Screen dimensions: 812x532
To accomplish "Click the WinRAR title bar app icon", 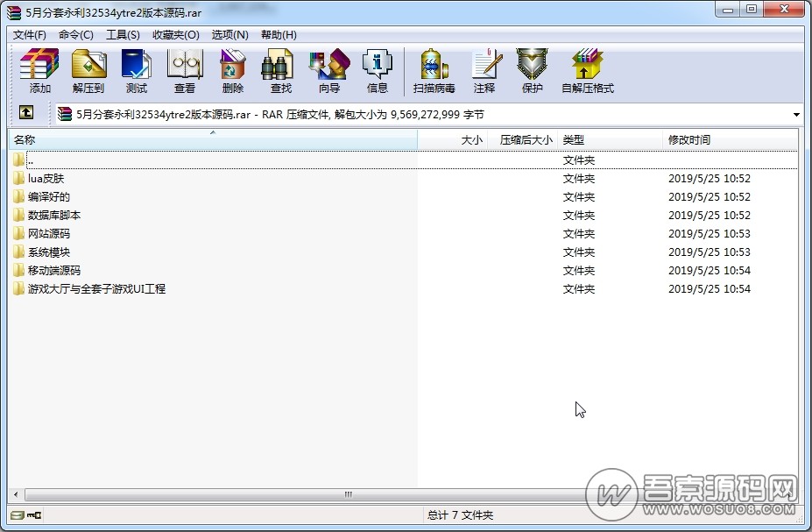I will click(x=14, y=12).
